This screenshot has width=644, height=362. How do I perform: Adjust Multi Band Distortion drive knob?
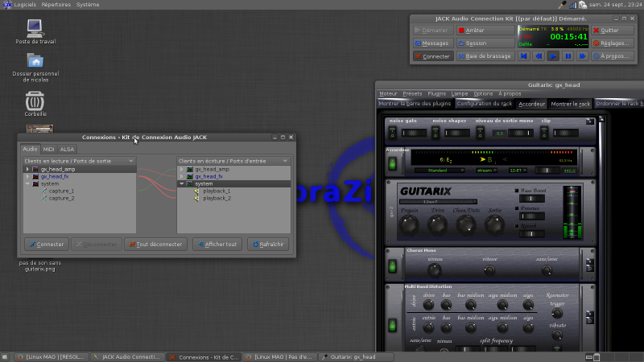428,305
